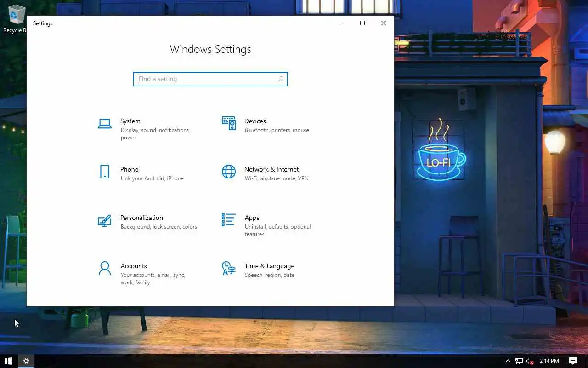This screenshot has width=588, height=368.
Task: Click the Settings gear taskbar icon
Action: pyautogui.click(x=26, y=361)
